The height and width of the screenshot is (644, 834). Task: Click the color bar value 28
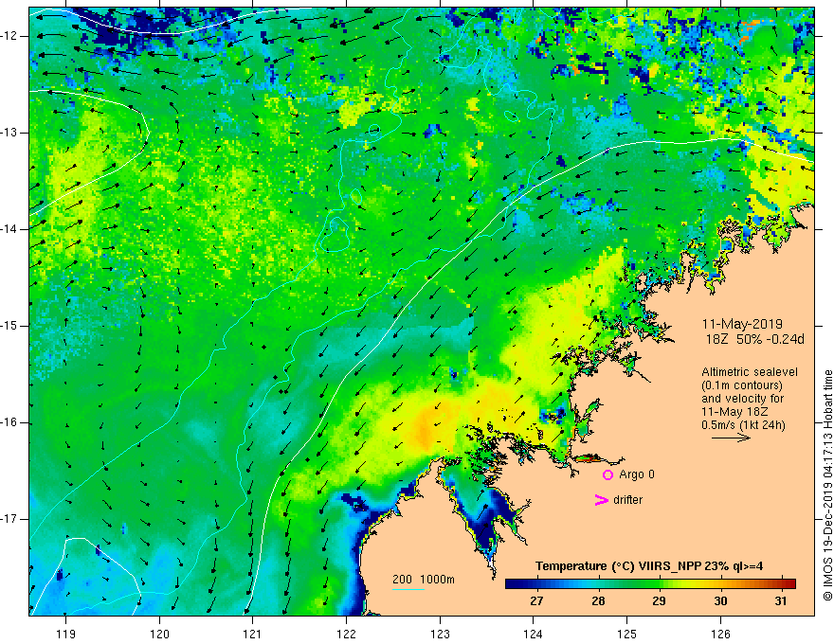[598, 601]
